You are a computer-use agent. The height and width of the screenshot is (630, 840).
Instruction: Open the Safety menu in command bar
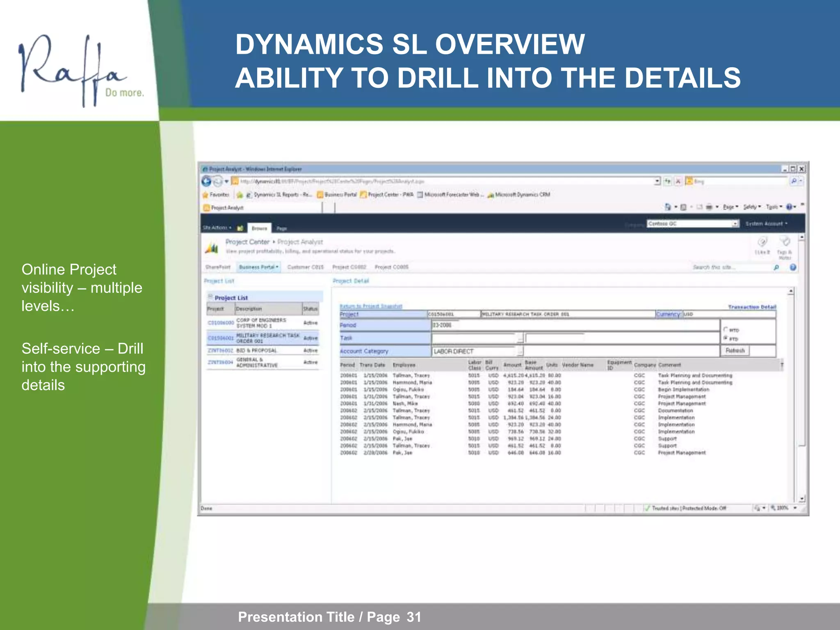click(752, 207)
